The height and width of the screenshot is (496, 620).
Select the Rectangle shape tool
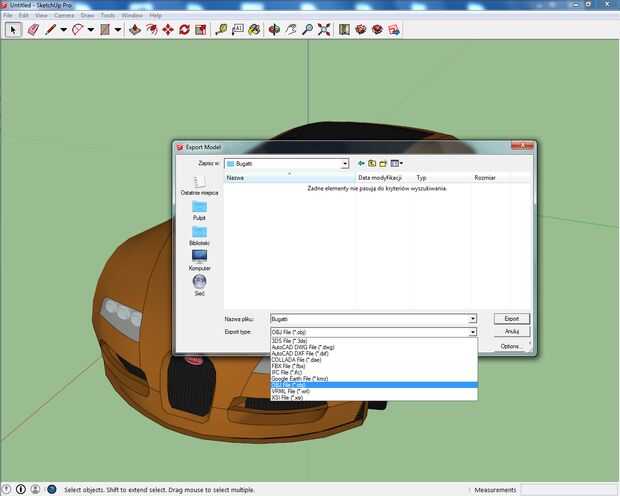[x=105, y=30]
